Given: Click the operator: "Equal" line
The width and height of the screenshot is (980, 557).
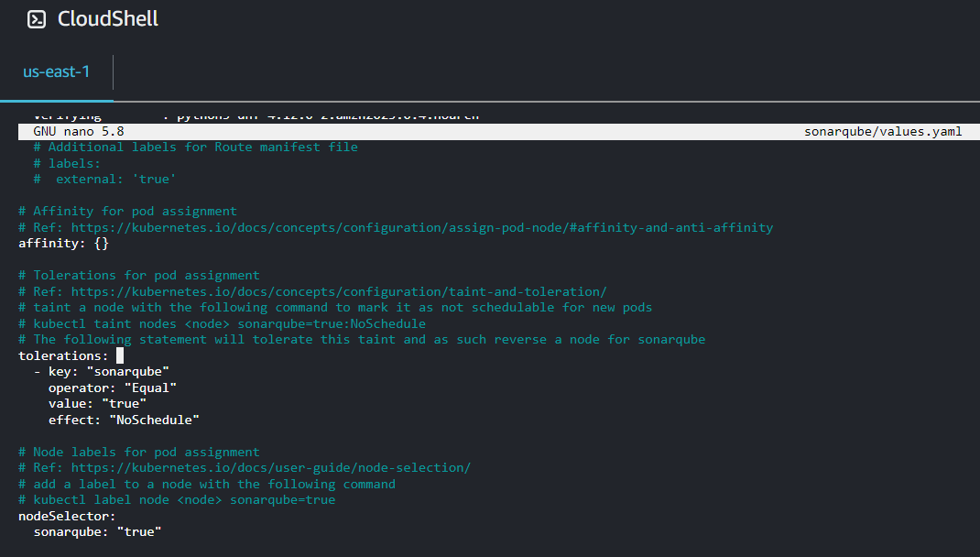Looking at the screenshot, I should click(112, 388).
